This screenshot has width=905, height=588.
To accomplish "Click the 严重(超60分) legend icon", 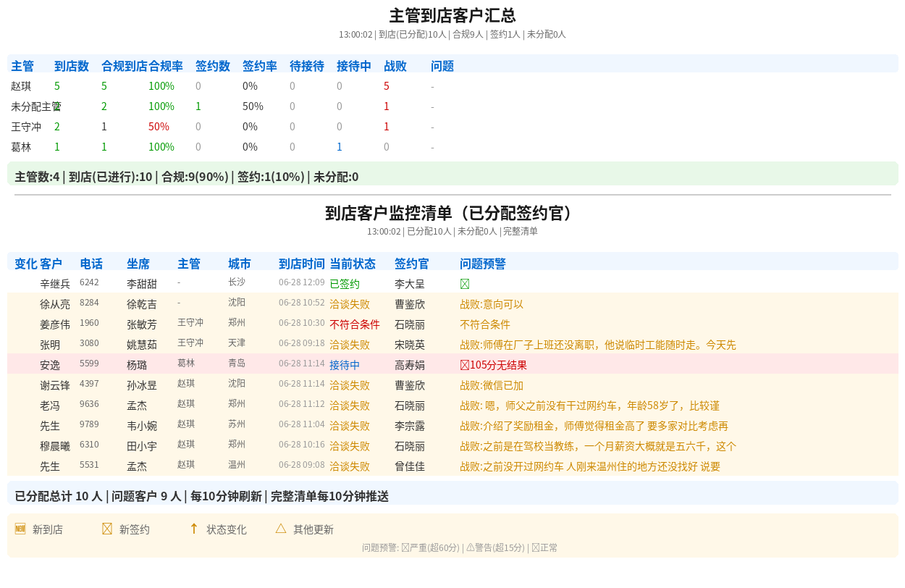I will [405, 547].
